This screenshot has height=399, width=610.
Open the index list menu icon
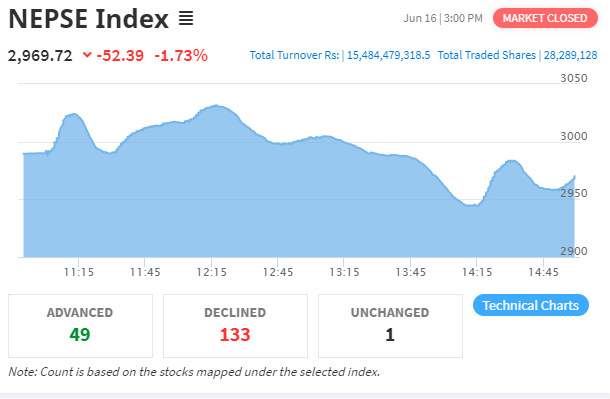(x=186, y=18)
